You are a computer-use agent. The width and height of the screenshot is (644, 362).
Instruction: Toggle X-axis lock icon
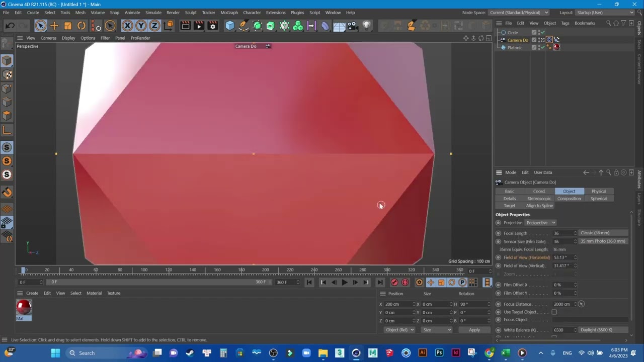click(127, 26)
